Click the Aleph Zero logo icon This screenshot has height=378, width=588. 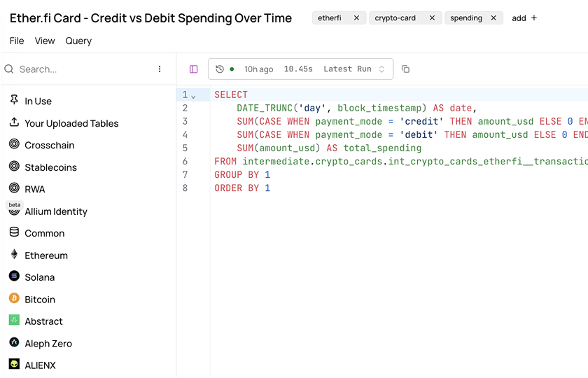tap(14, 342)
